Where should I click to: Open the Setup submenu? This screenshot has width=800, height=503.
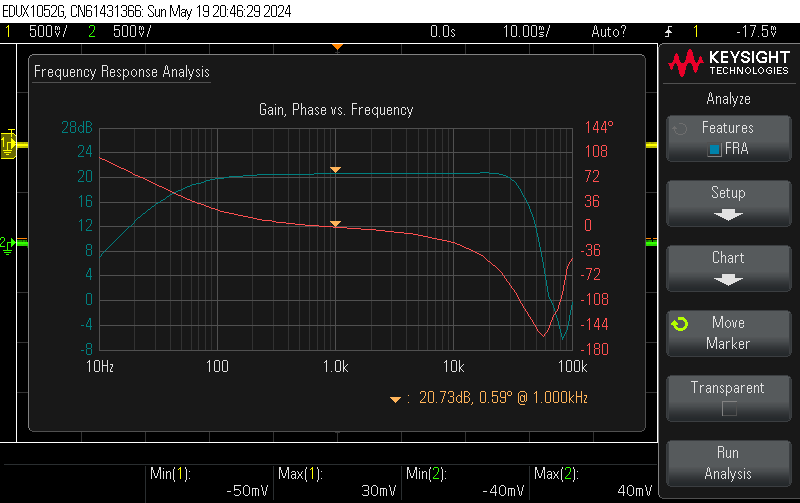tap(729, 203)
